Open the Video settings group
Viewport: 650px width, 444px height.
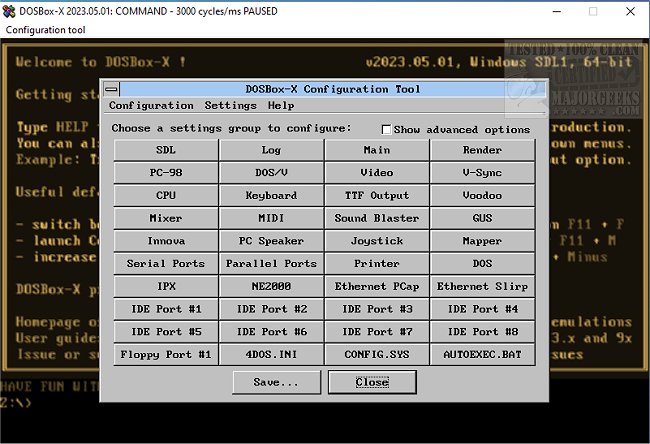[377, 173]
